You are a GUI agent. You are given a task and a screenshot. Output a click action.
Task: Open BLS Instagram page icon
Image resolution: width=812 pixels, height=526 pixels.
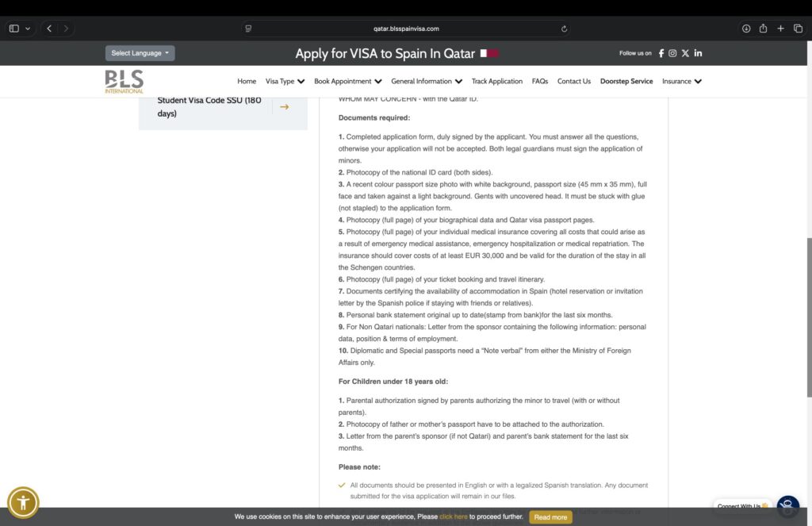point(672,53)
